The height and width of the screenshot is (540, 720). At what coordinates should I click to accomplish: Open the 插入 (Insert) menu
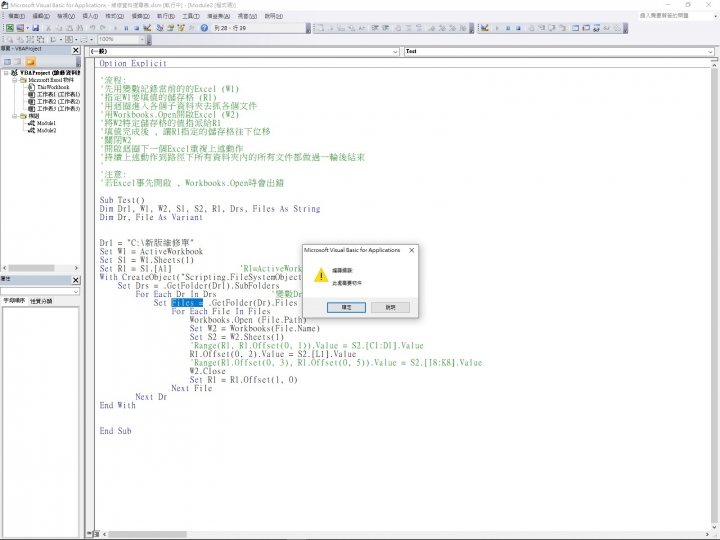(90, 16)
